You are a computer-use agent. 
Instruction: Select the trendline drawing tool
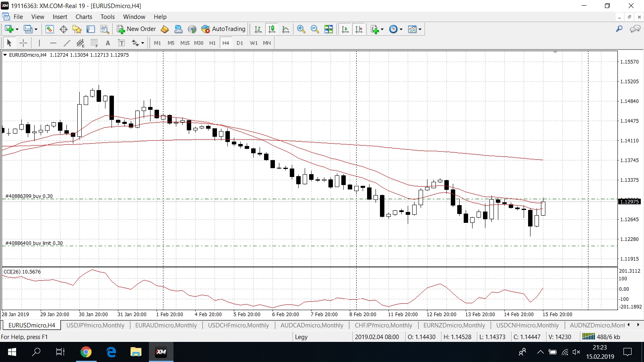tap(67, 43)
